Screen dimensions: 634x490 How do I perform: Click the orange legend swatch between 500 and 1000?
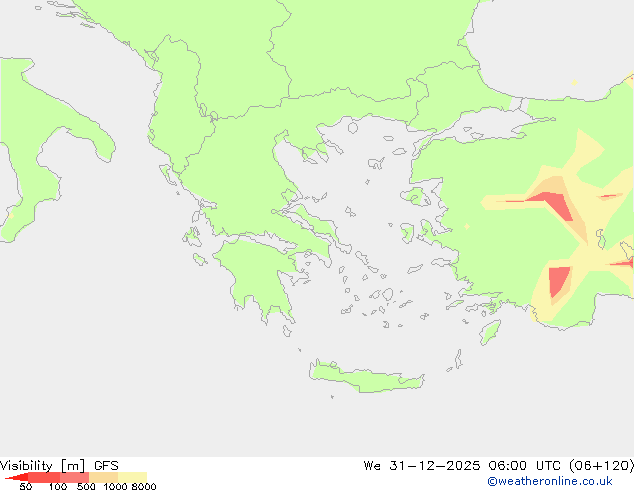[104, 477]
